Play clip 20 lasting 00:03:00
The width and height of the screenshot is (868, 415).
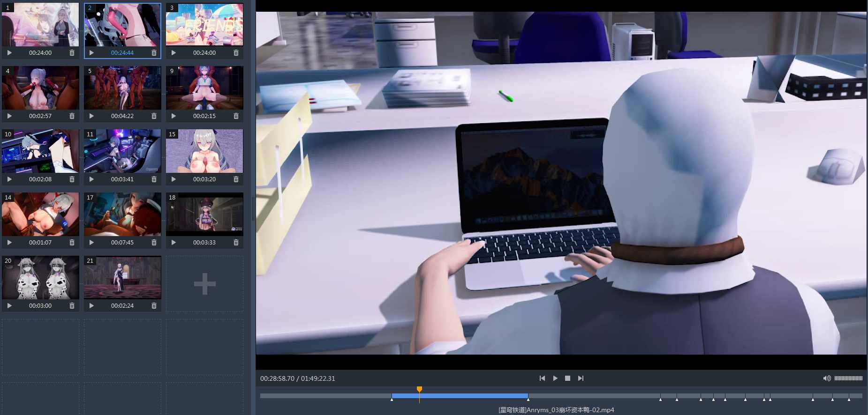[9, 306]
